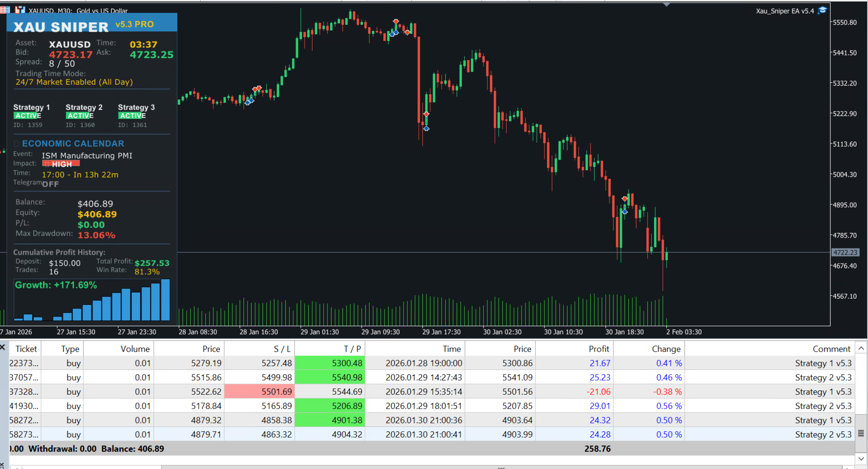Click the Telegram OFF switch text

[50, 184]
